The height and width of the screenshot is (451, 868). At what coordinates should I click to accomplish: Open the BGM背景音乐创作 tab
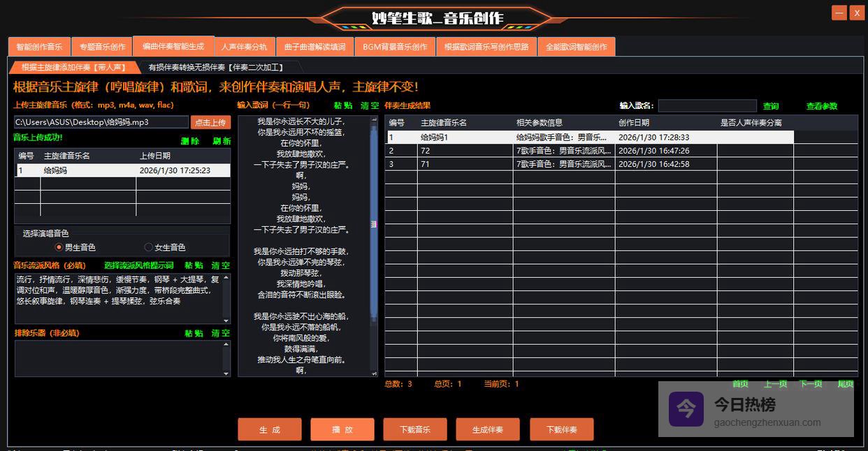(x=395, y=47)
